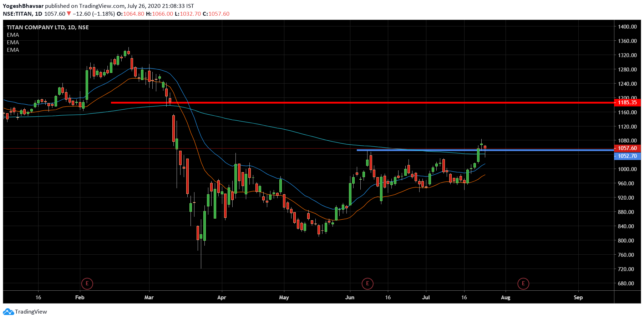Viewport: 644px width, 320px height.
Task: Click the Apr date axis label
Action: [222, 297]
